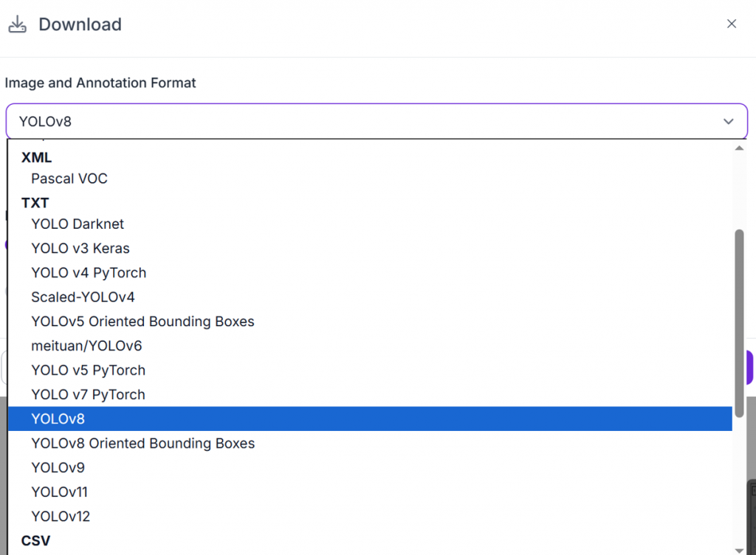Choose YOLOv9 format
This screenshot has width=756, height=555.
coord(58,468)
